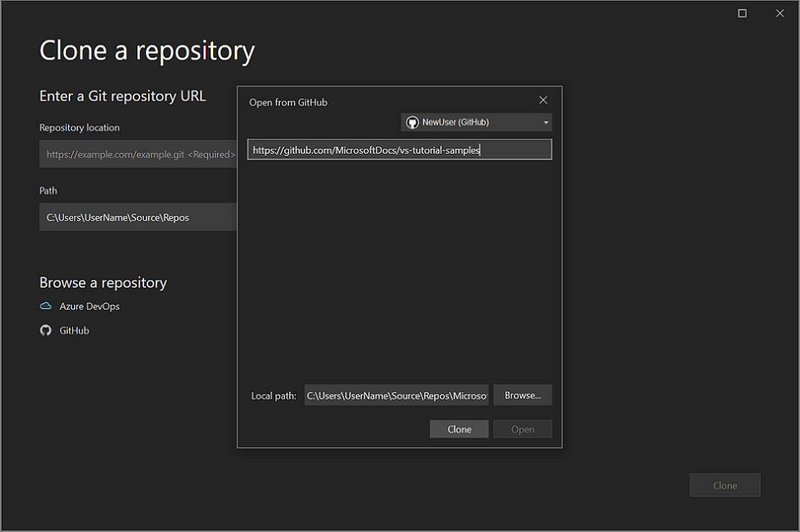Select a different GitHub account from the combo box
Image resolution: width=800 pixels, height=532 pixels.
(475, 122)
